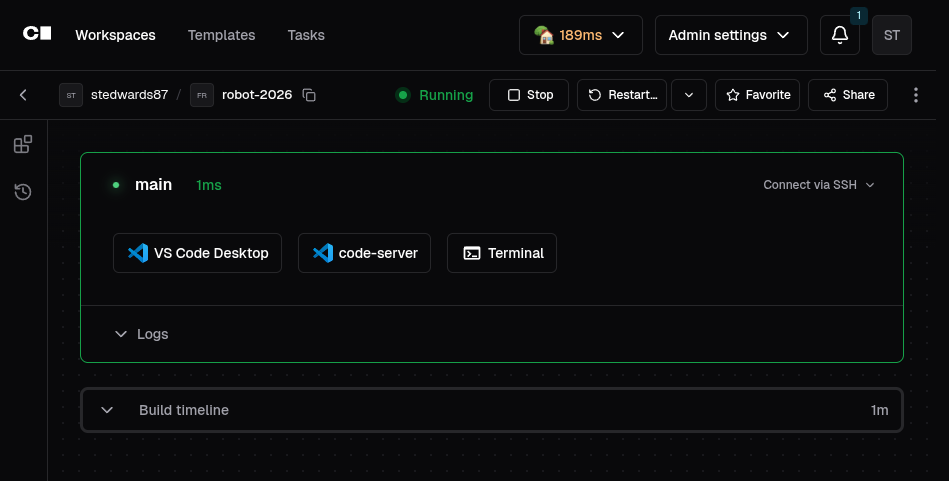
Task: Click the stedwards87 owner breadcrumb
Action: [x=129, y=95]
